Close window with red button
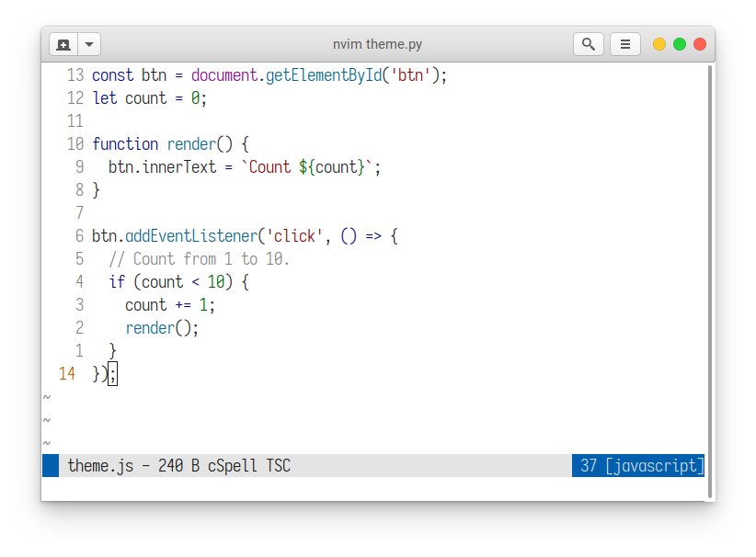Screen dimensions: 756x557 point(700,44)
